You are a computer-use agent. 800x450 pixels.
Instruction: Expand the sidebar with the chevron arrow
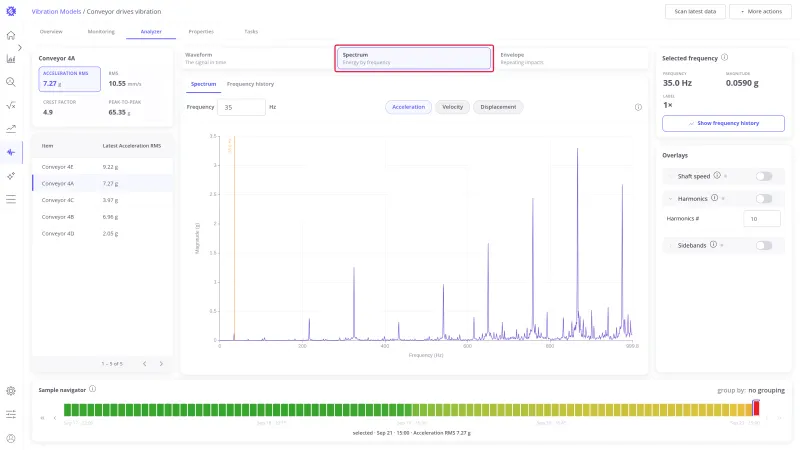(19, 47)
